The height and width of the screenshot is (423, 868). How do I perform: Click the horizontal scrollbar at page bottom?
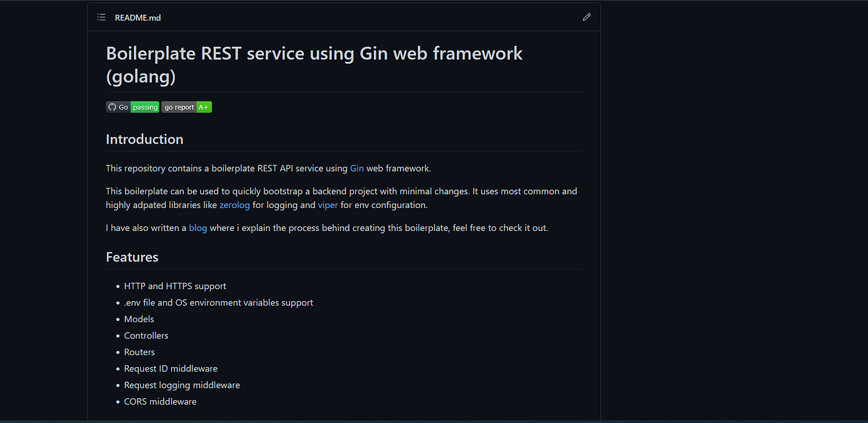[434, 421]
